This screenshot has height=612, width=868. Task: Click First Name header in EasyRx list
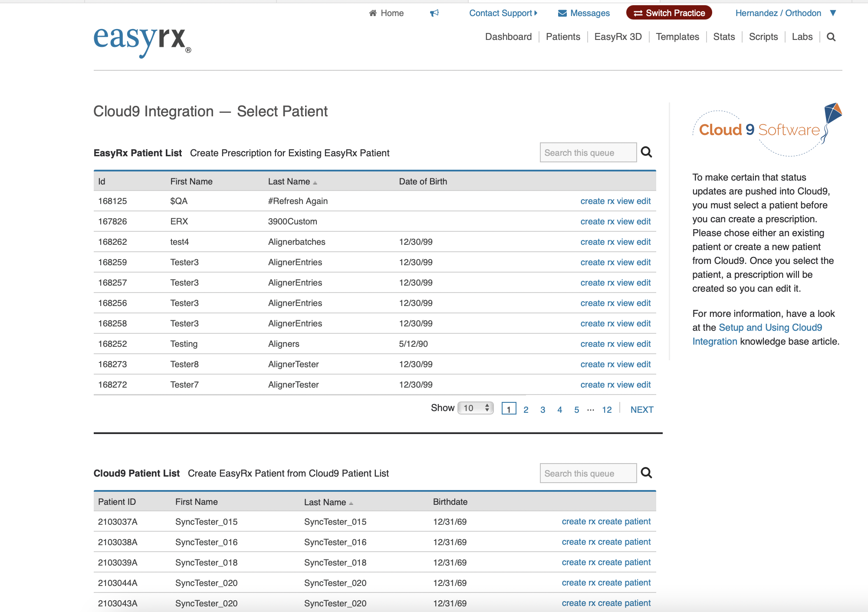[191, 181]
